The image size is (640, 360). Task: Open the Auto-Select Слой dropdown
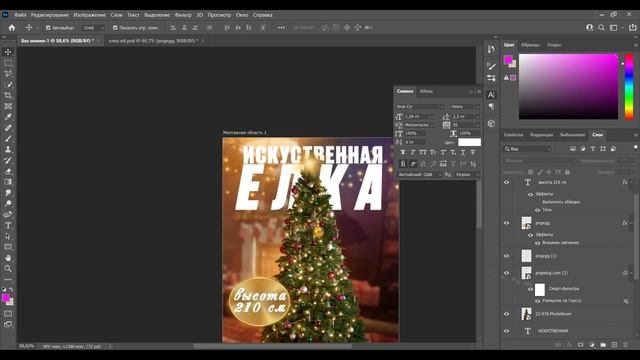point(92,28)
